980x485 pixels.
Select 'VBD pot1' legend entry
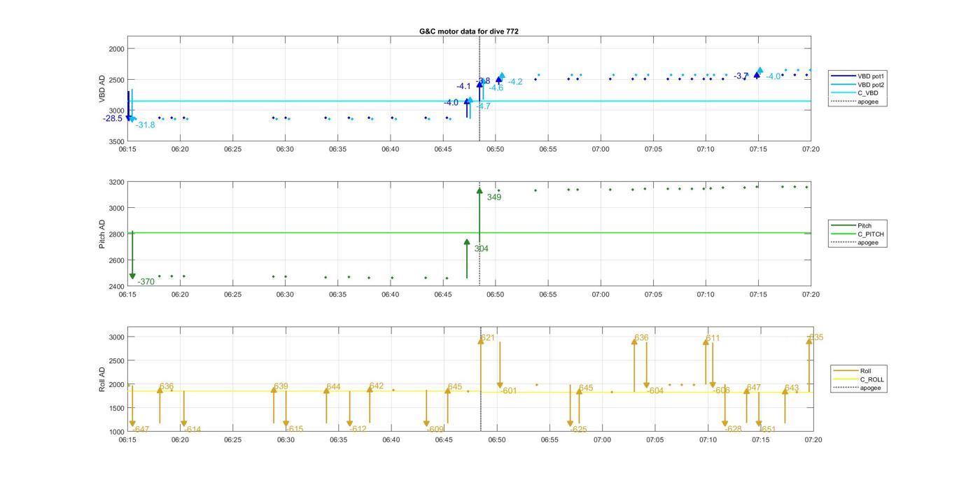coord(871,76)
